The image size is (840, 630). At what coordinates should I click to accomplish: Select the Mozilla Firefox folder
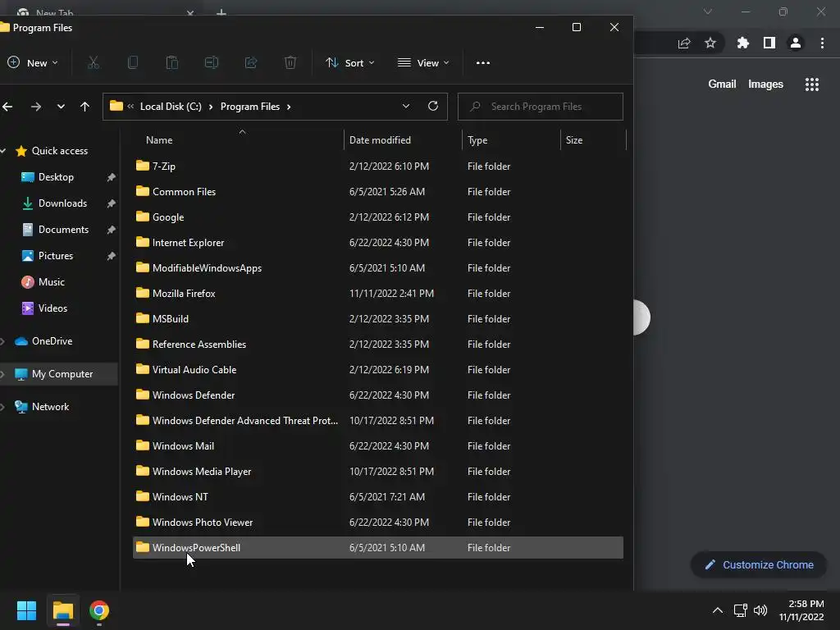[377, 294]
